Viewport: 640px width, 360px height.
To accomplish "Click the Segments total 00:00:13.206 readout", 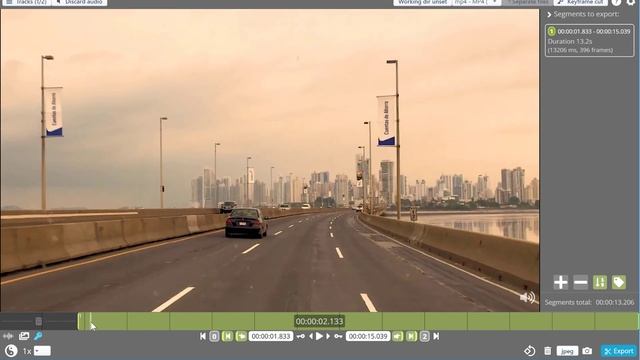I will pyautogui.click(x=589, y=302).
